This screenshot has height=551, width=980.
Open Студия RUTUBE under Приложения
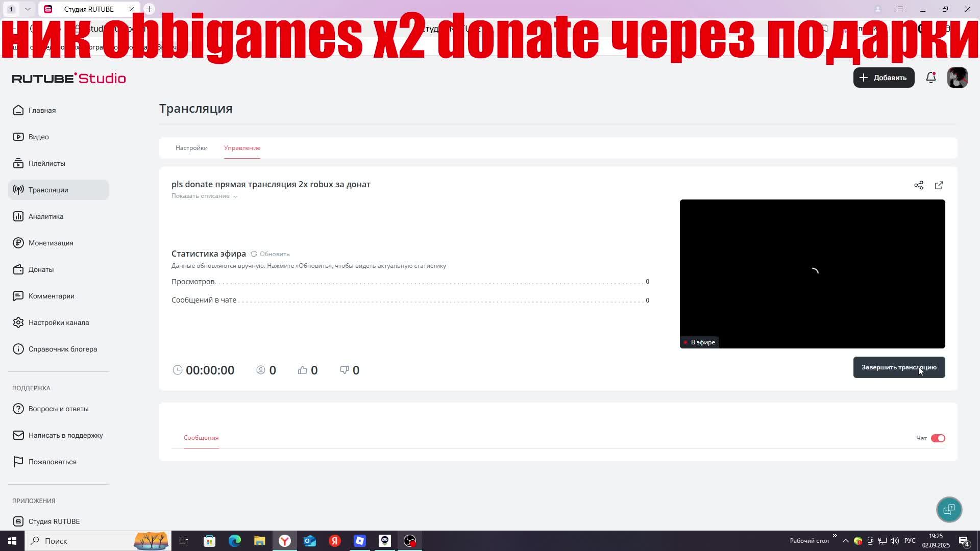[58, 521]
